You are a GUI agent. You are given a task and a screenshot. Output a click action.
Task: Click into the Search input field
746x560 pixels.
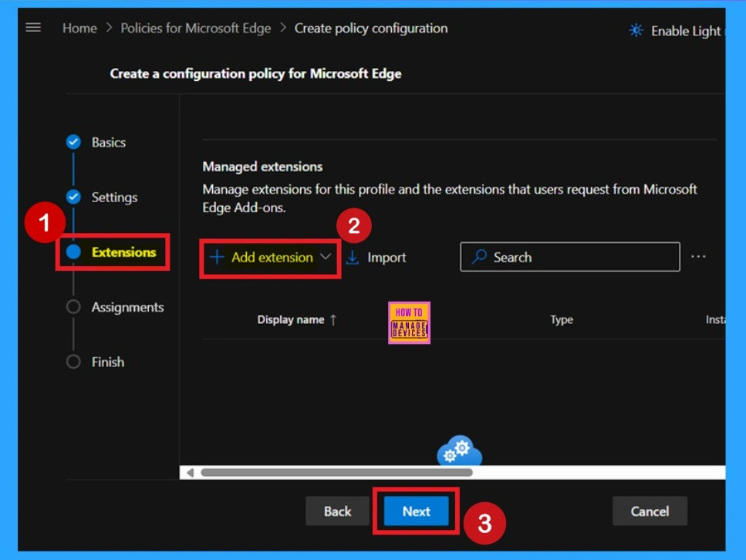click(570, 257)
